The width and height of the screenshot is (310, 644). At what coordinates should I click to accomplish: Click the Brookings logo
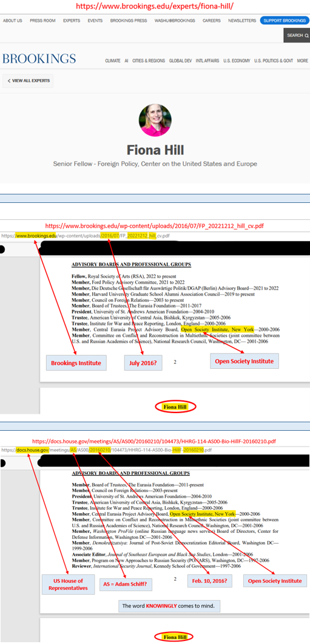click(x=39, y=58)
